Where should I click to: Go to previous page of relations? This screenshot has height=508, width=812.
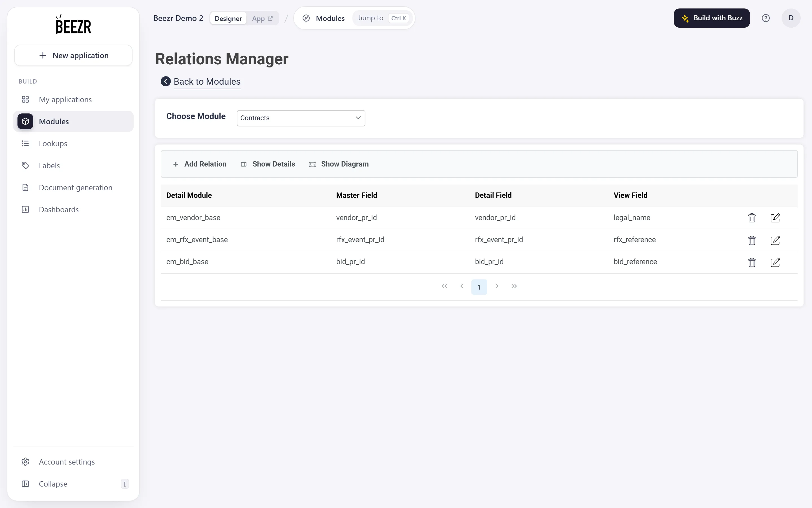462,286
